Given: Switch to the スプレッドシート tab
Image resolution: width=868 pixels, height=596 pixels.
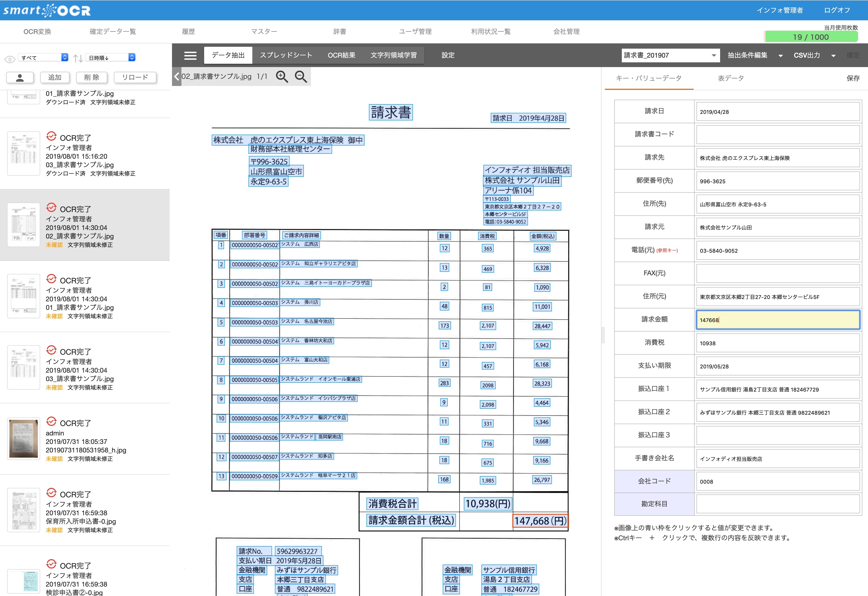Looking at the screenshot, I should [x=286, y=55].
